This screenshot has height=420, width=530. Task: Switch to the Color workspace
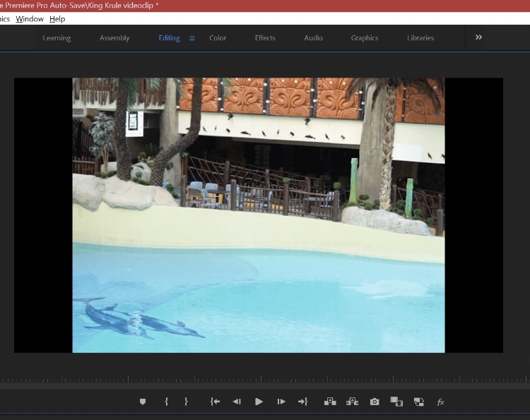click(218, 38)
